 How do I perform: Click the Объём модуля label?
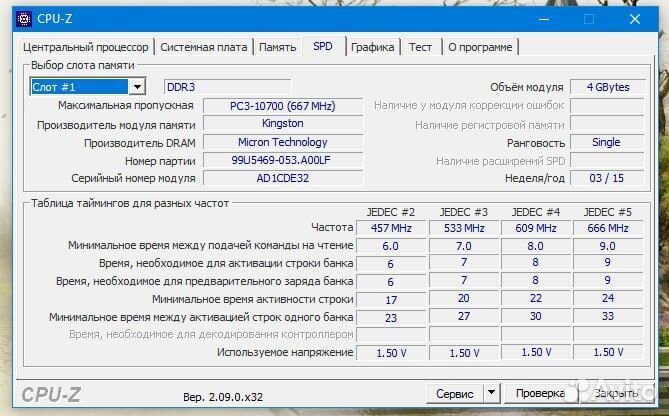[526, 87]
